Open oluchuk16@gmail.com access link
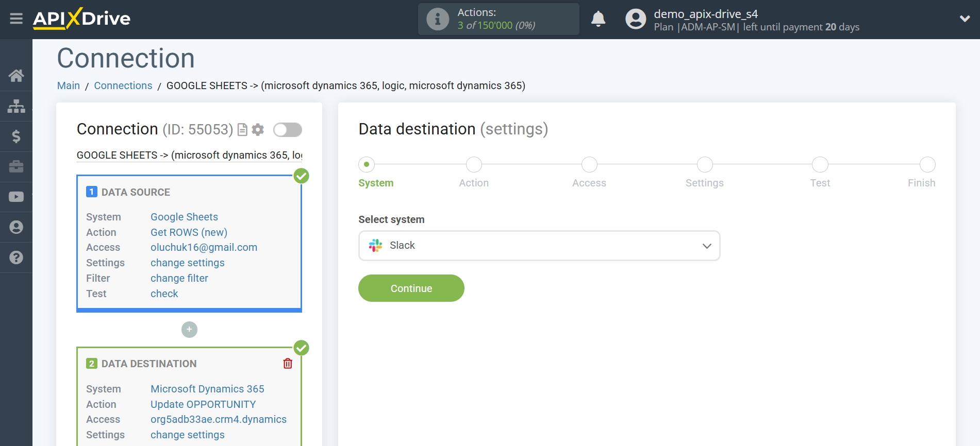980x446 pixels. 204,247
